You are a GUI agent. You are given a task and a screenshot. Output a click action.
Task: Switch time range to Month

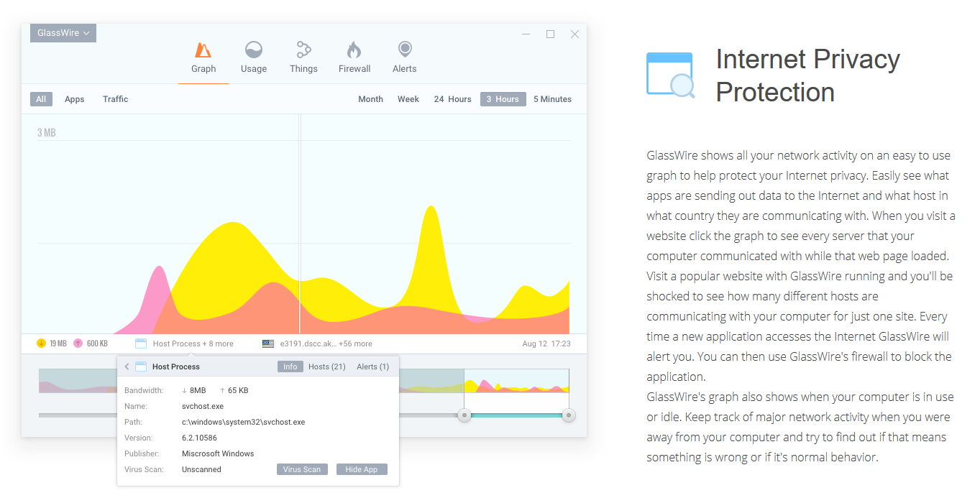tap(370, 99)
